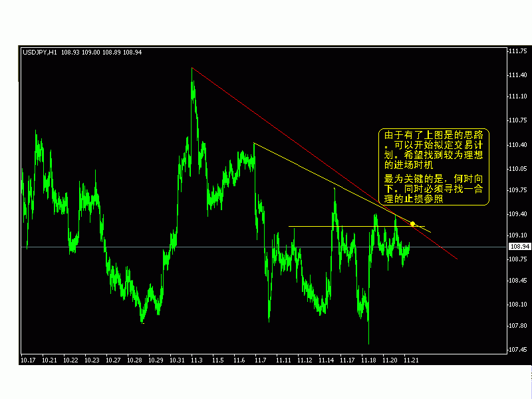Click the yellow dot marker on the trendline
This screenshot has width=532, height=399.
(413, 223)
